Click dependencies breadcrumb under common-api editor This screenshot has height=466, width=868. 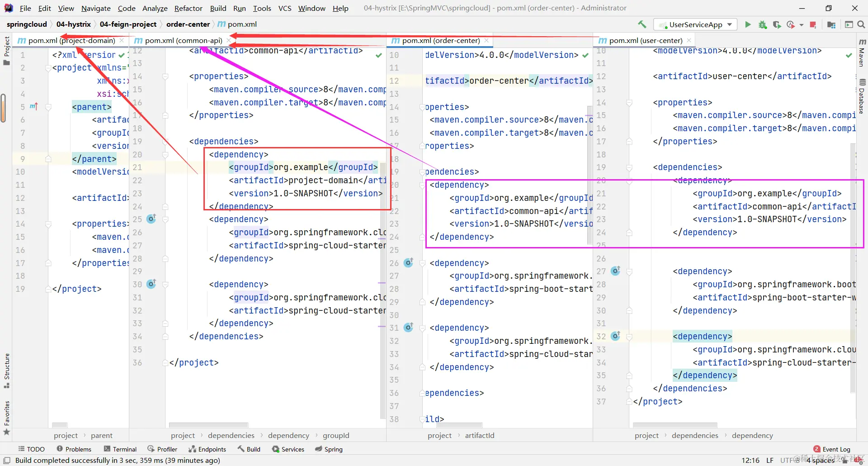[x=231, y=435]
